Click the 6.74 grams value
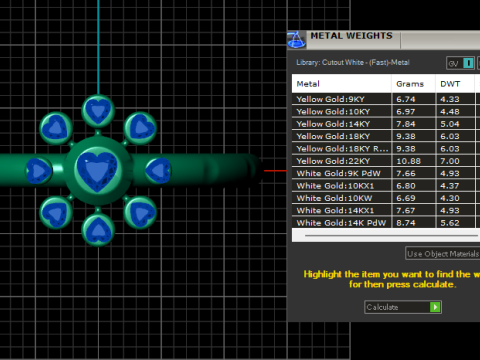This screenshot has height=360, width=480. point(406,99)
